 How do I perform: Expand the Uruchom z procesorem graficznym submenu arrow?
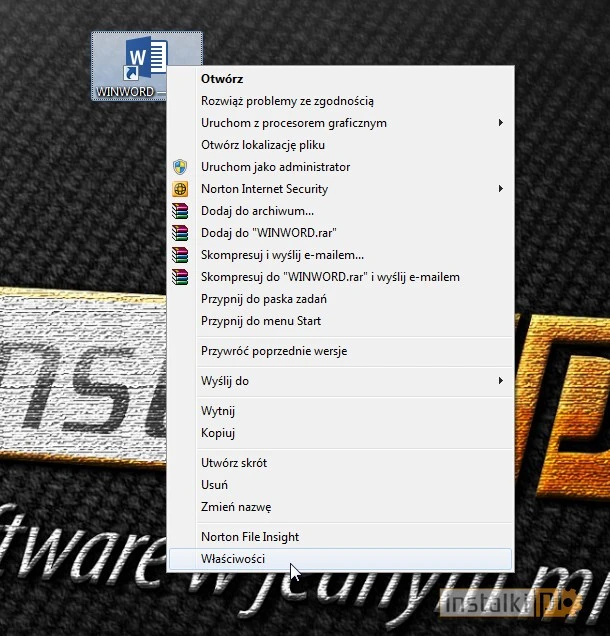(x=500, y=123)
